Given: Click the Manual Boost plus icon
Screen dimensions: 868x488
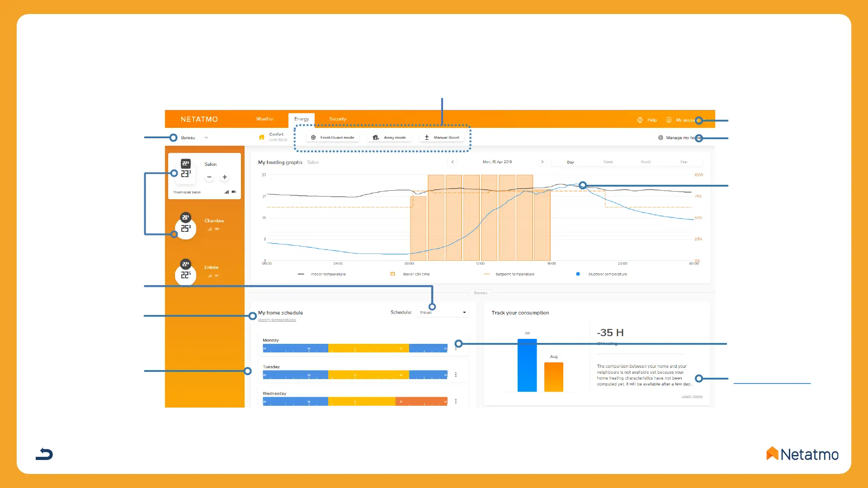Looking at the screenshot, I should [x=427, y=137].
